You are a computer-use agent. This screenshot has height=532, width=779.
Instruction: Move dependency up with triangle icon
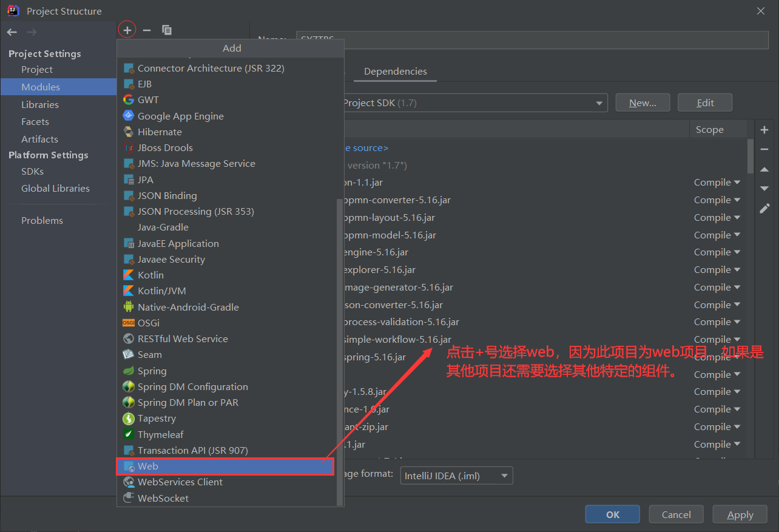click(764, 169)
